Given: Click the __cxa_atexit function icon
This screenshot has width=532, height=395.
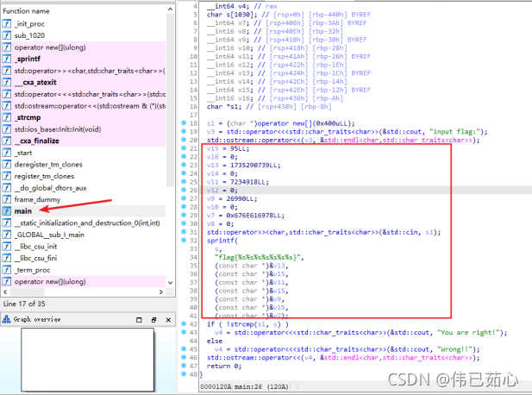Looking at the screenshot, I should point(6,82).
